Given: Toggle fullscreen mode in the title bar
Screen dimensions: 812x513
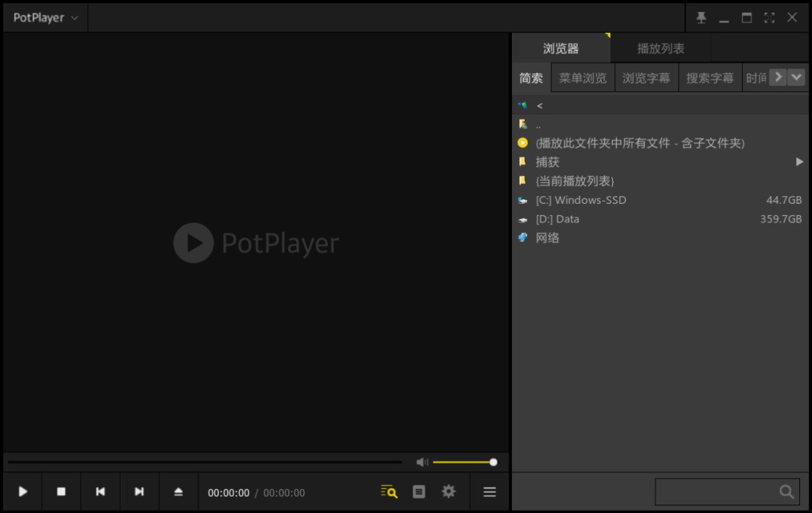Looking at the screenshot, I should [x=770, y=17].
